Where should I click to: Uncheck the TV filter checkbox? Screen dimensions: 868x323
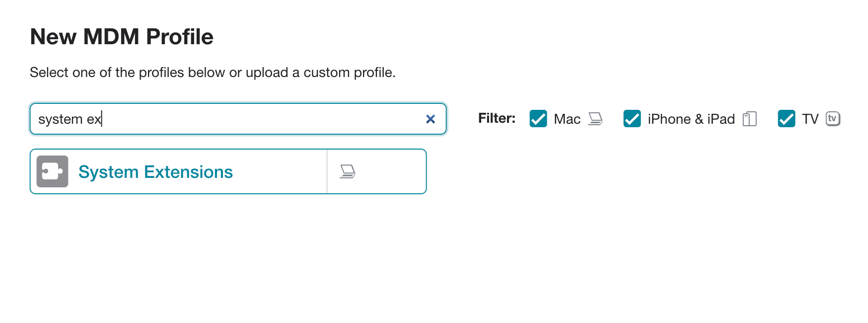point(787,119)
